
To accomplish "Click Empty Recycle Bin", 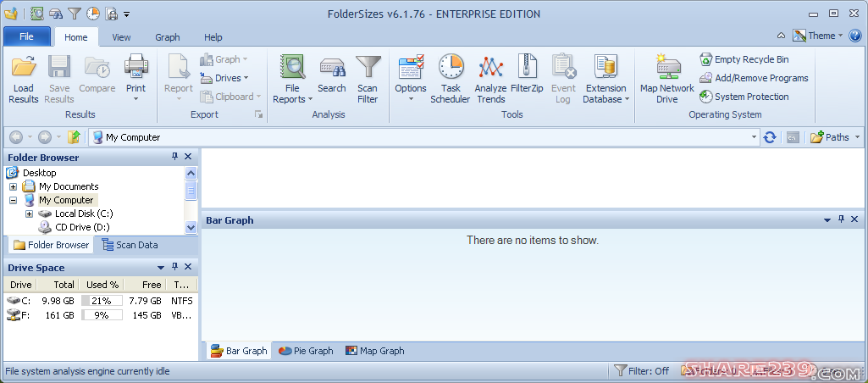I will 744,59.
